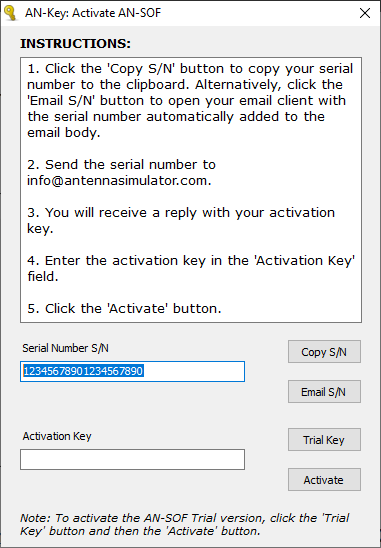This screenshot has width=381, height=548.
Task: Click the italic Note about AN-SOF Trial version
Action: (185, 525)
